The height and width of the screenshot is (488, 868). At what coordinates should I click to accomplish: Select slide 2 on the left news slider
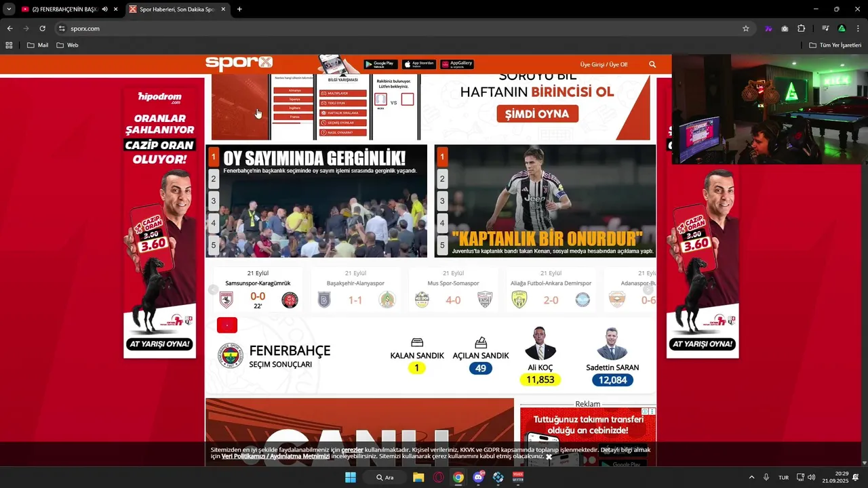(214, 179)
